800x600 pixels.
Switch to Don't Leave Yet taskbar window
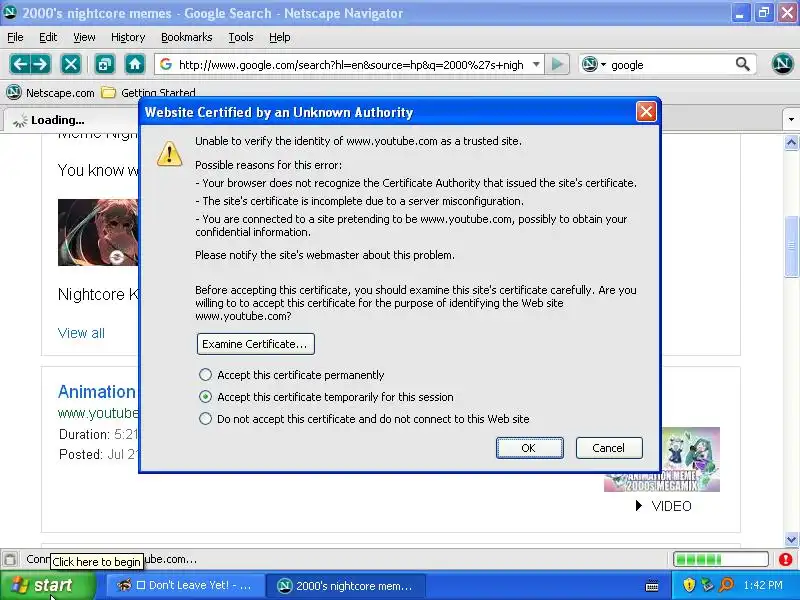(185, 586)
